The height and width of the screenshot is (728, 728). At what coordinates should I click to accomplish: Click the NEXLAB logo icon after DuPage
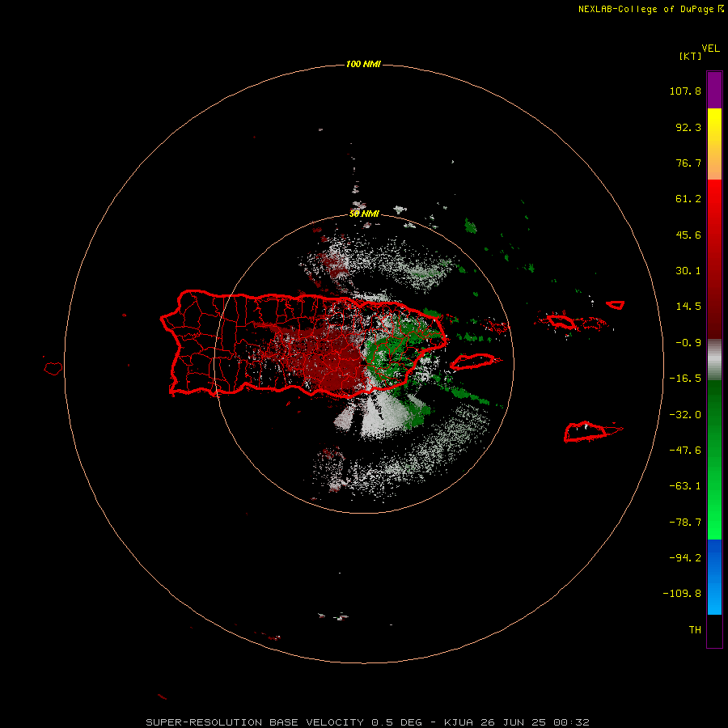click(x=721, y=9)
